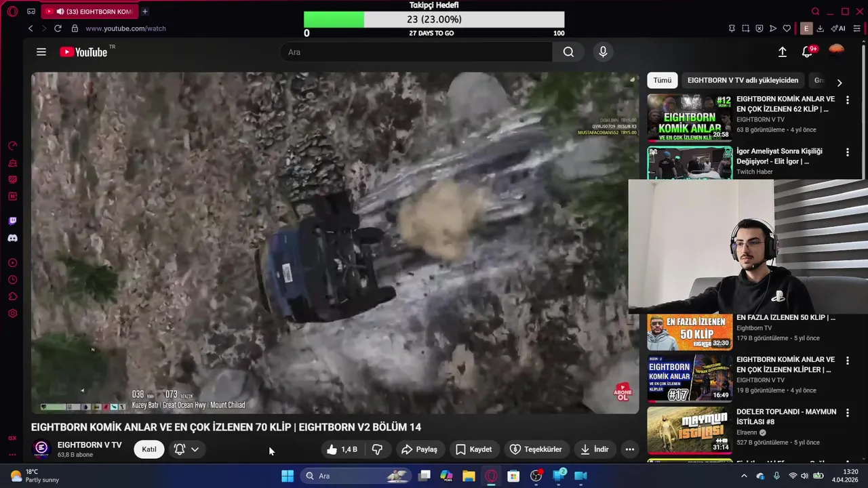Open the EN FAZLA İZLENEN 50 KLİP thumbnail
Viewport: 868px width, 488px height.
tap(690, 332)
